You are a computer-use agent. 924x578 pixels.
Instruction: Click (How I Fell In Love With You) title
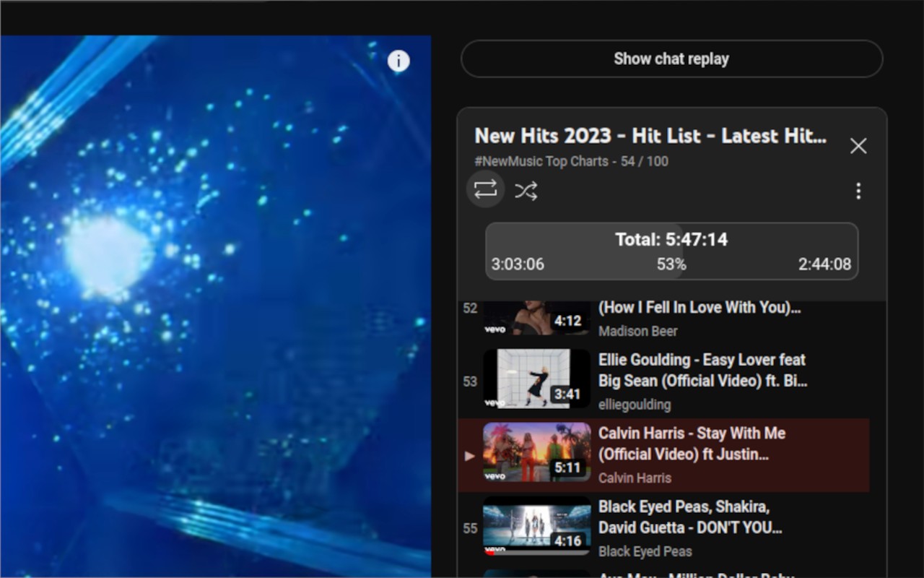699,308
